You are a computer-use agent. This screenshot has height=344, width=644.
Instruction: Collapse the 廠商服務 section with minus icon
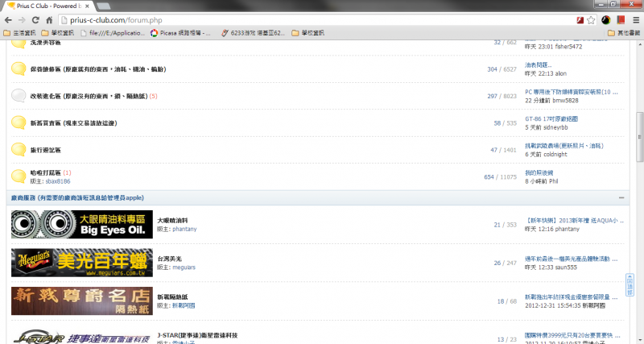coord(621,197)
